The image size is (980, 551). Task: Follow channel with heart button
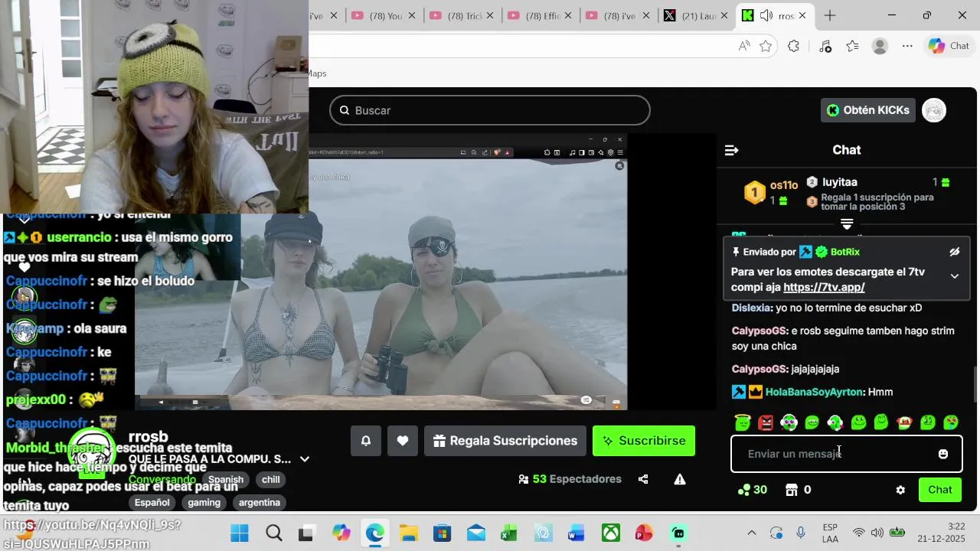tap(403, 441)
